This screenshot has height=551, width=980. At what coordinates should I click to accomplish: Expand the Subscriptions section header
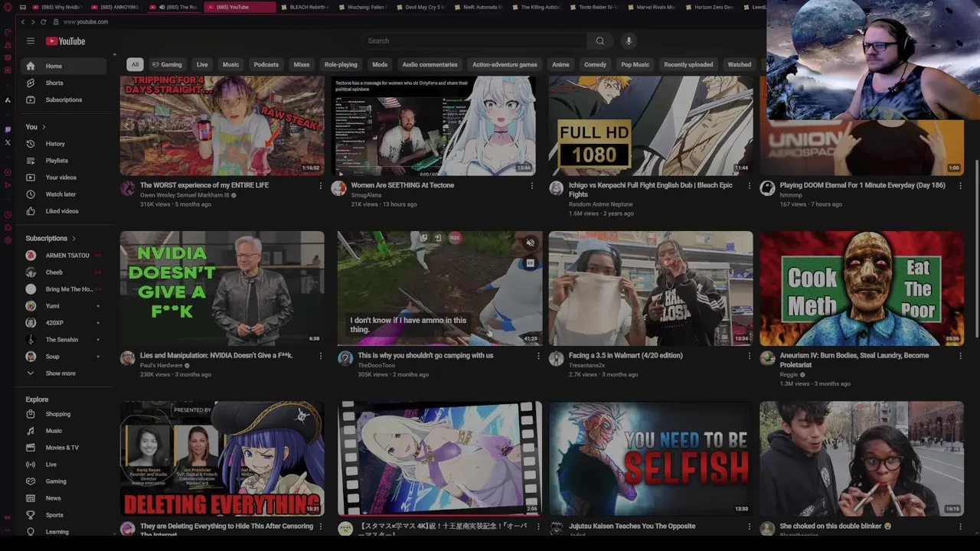coord(51,239)
